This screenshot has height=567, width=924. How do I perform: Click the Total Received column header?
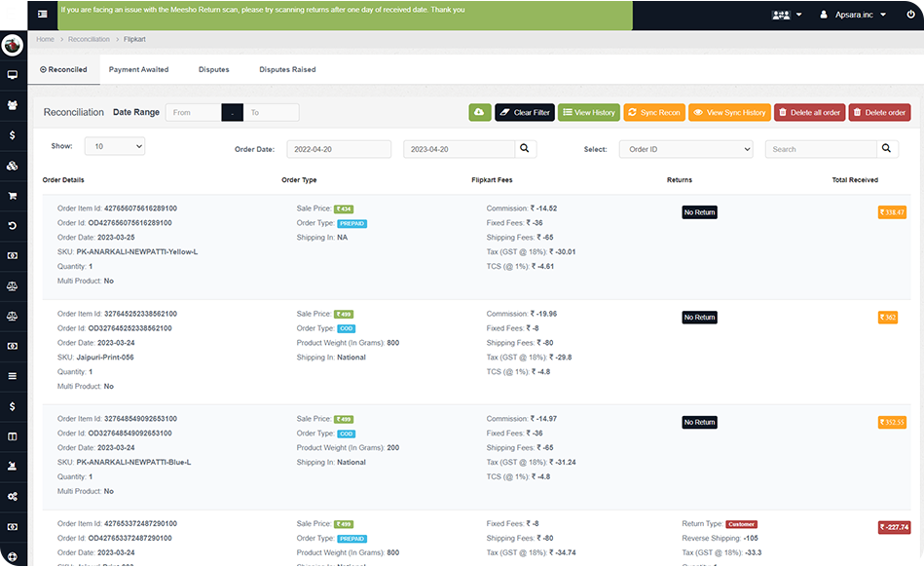click(855, 180)
